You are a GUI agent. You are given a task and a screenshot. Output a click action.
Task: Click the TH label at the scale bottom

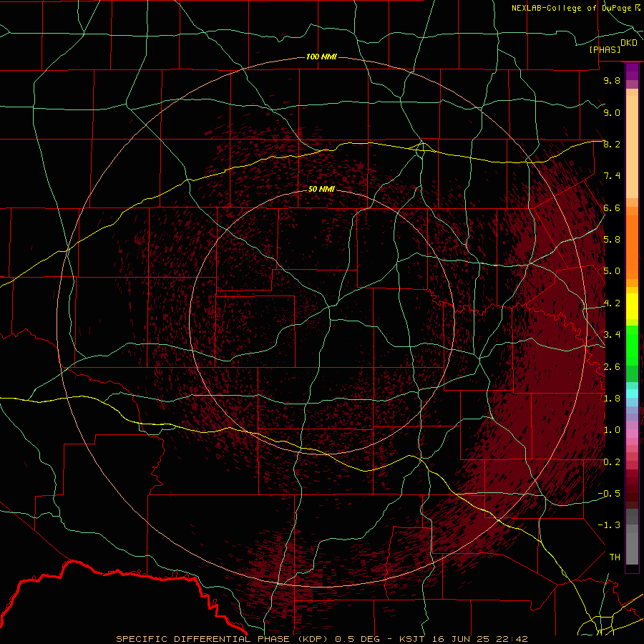(x=615, y=557)
